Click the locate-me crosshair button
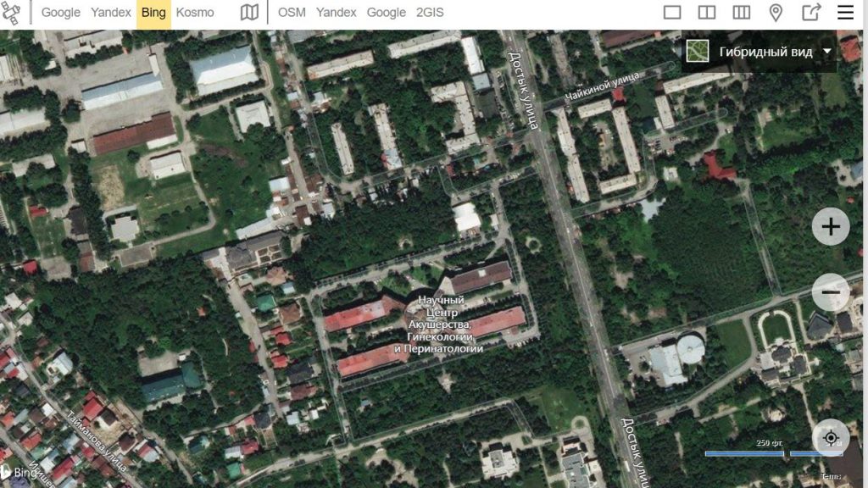The height and width of the screenshot is (488, 868). click(831, 438)
